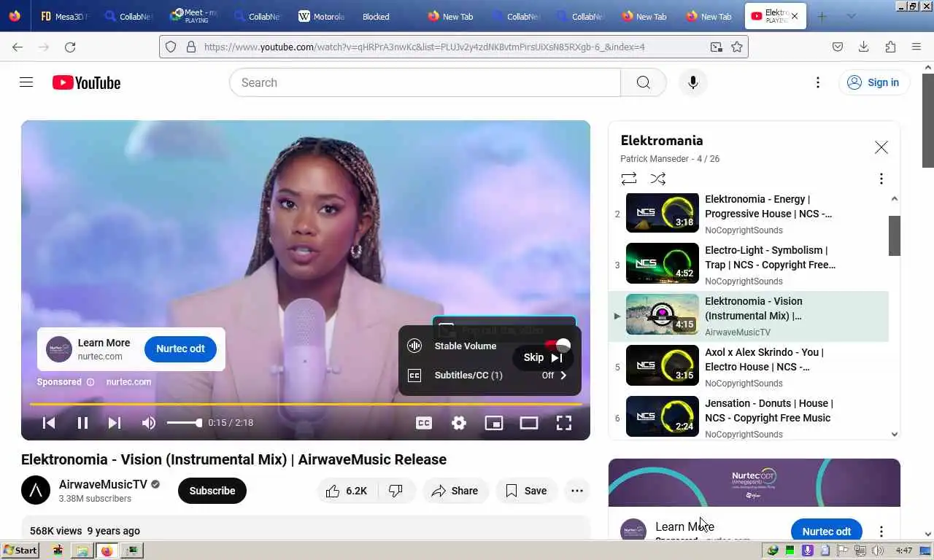Toggle shuffle playlist

coord(657,179)
